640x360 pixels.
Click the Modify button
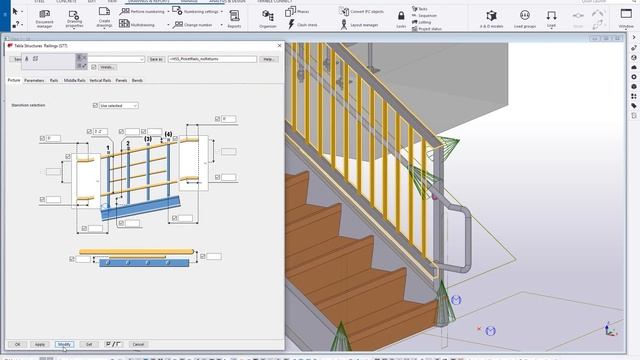pyautogui.click(x=64, y=344)
